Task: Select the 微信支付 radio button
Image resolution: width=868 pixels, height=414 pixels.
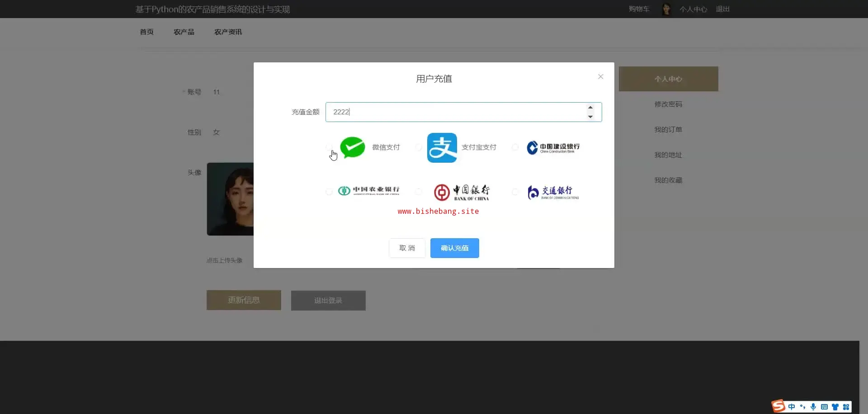Action: click(x=329, y=147)
